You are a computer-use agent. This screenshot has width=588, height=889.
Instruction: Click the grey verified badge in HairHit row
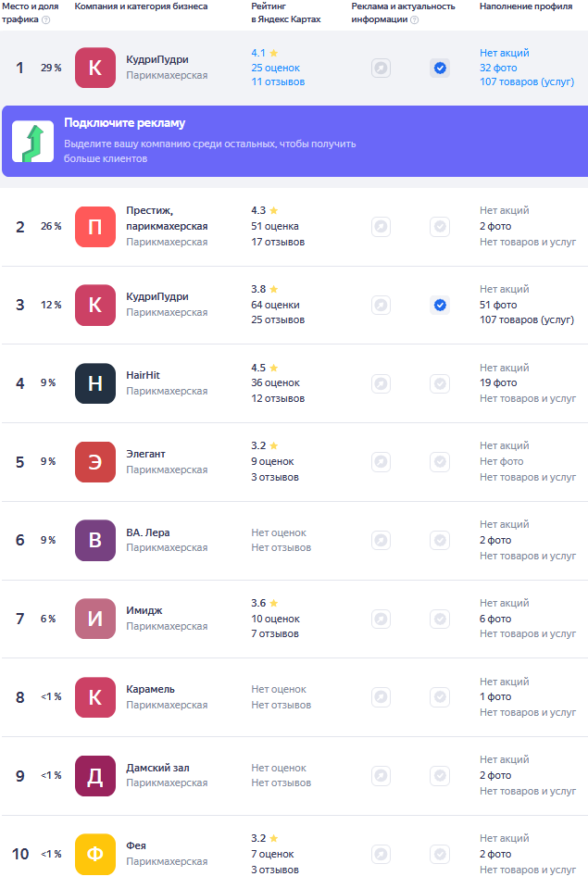tap(440, 383)
